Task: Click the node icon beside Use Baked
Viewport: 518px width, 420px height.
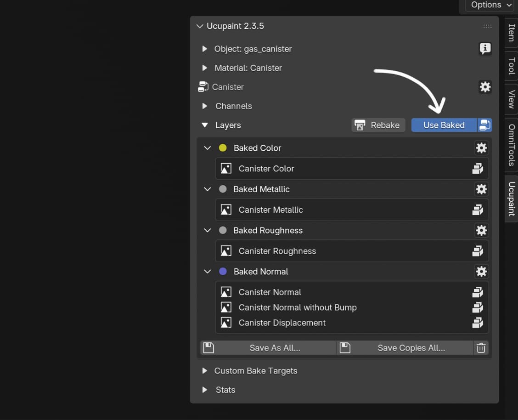Action: 484,125
